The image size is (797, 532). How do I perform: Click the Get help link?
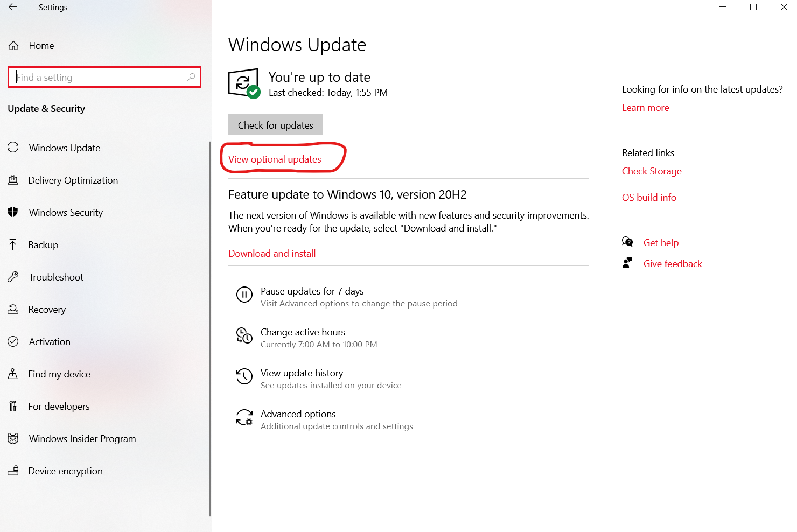[661, 243]
